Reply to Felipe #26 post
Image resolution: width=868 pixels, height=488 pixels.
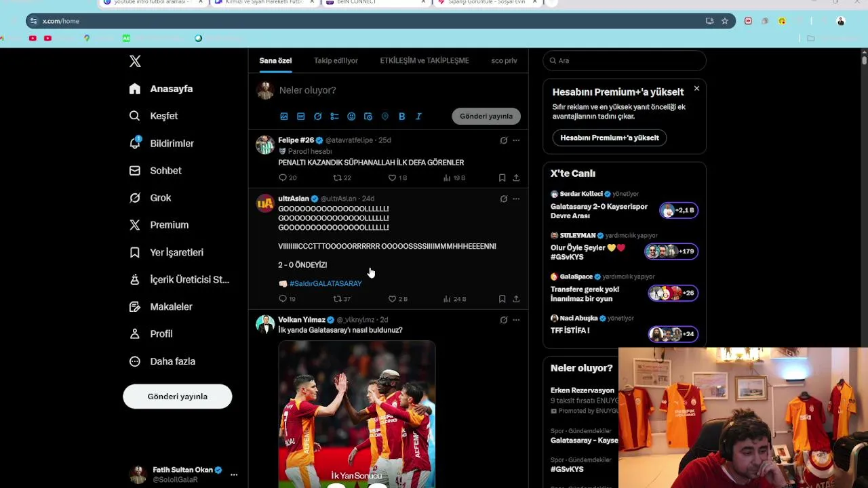(x=288, y=178)
